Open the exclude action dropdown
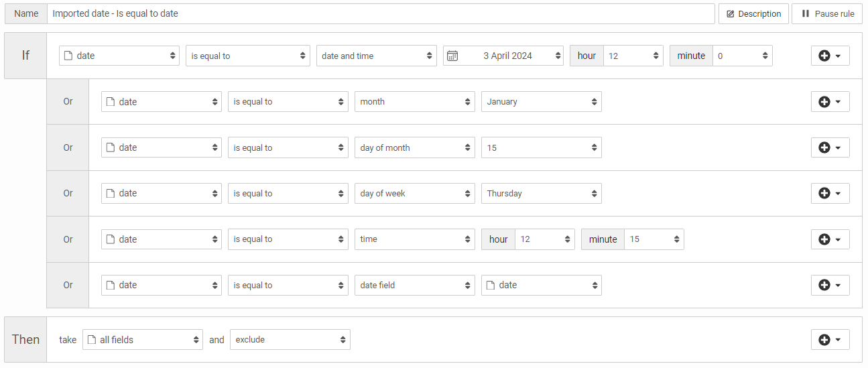 tap(290, 340)
